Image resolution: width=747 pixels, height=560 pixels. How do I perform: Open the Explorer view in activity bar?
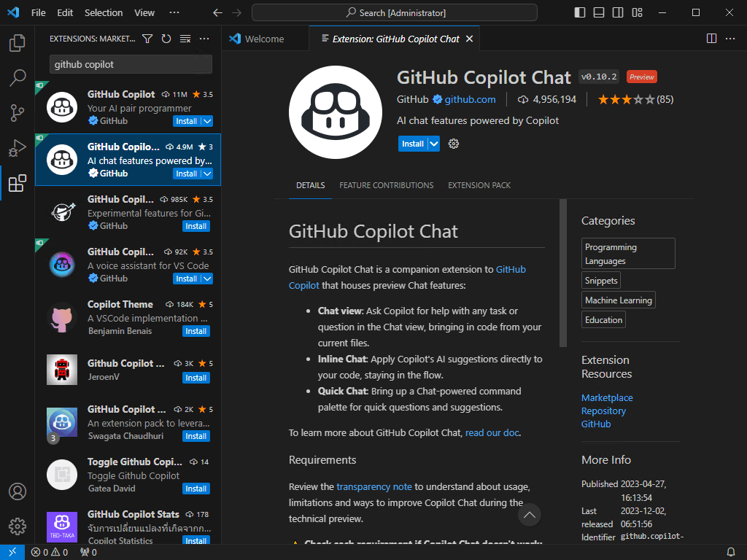pyautogui.click(x=18, y=43)
